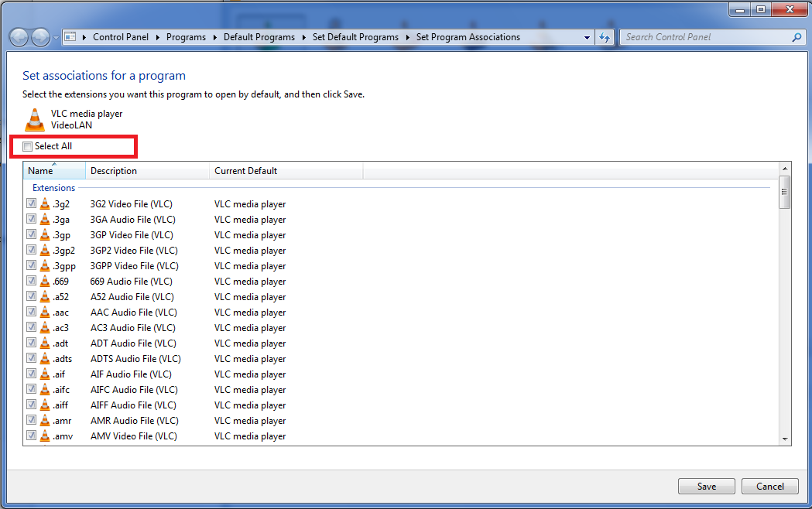Select the .a52 extension name
812x509 pixels.
point(60,297)
